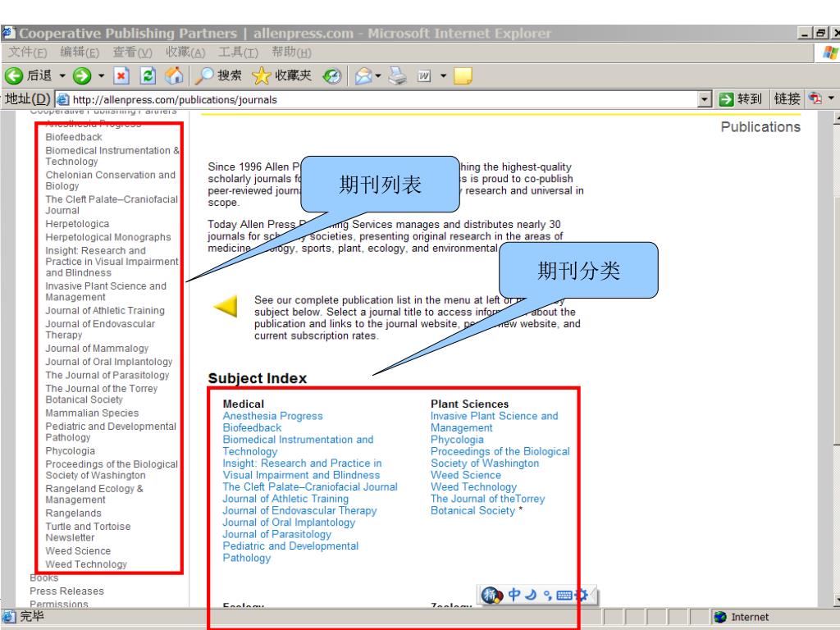
Task: Open the 文件(F) menu
Action: pos(28,52)
